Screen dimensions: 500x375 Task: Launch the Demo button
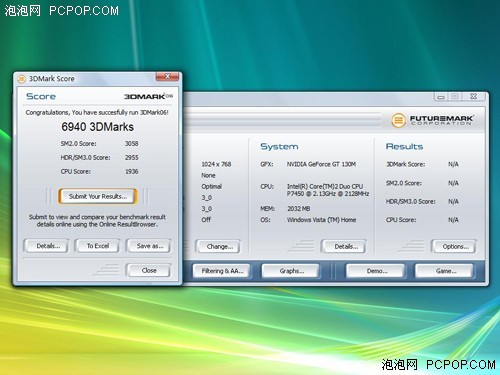(376, 271)
